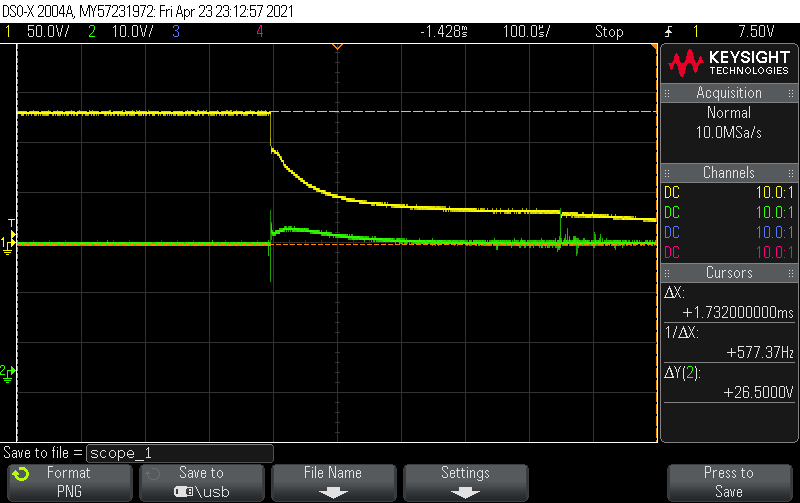
Task: Toggle channel 2 at 10.0V/ scale
Action: pos(120,32)
